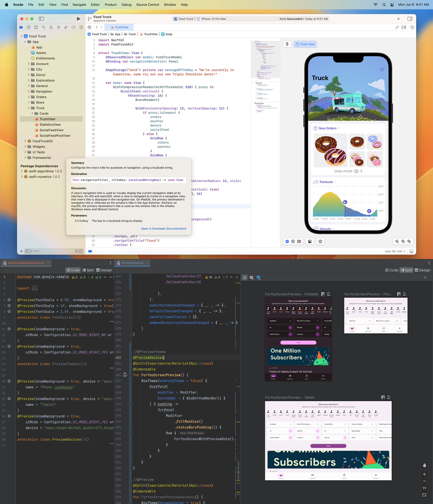Run the Tablet preview on device

pos(389,397)
